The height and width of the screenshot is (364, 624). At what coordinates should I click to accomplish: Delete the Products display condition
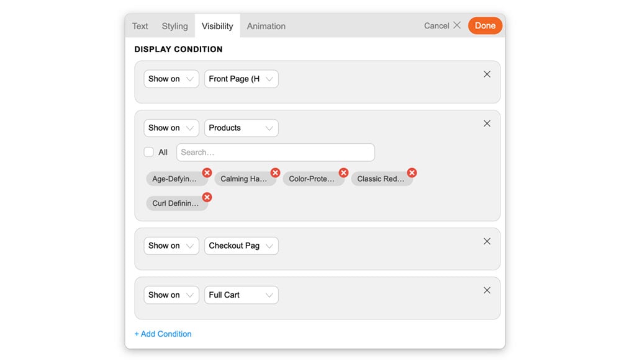[x=487, y=123]
